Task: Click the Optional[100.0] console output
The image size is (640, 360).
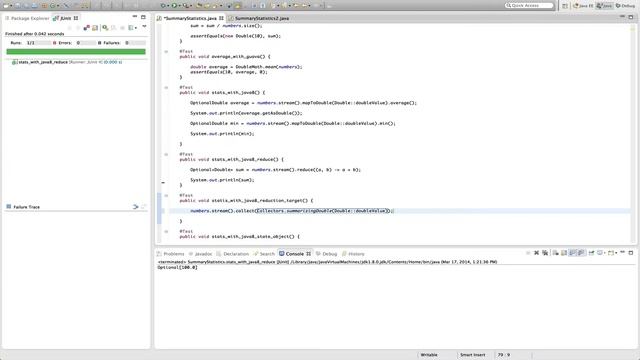Action: point(177,267)
